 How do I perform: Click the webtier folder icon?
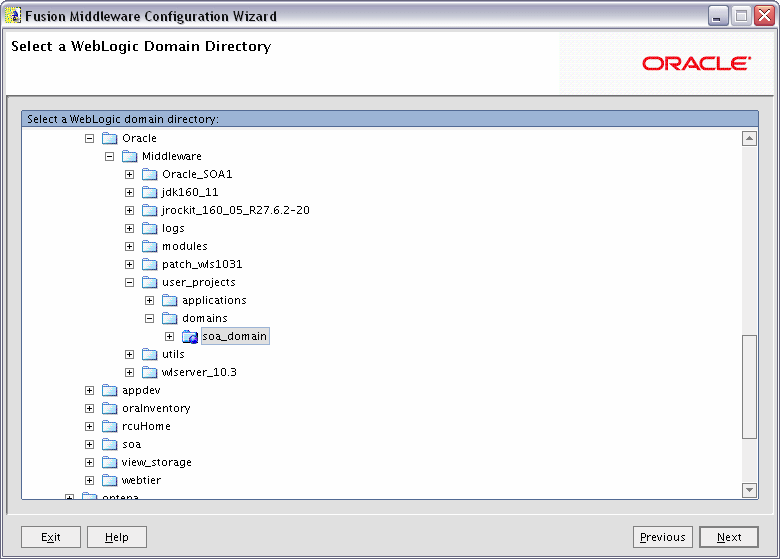[109, 480]
